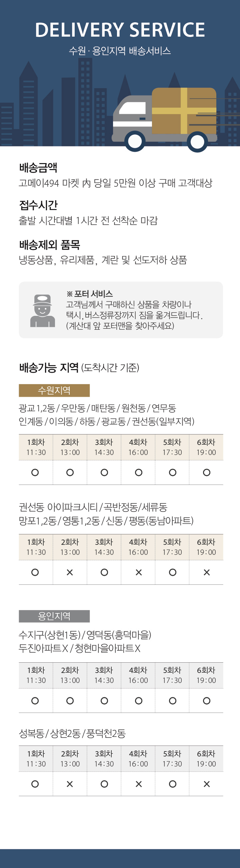Image resolution: width=240 pixels, height=868 pixels.
Task: Select the 용인지역 gray label
Action: pos(54,616)
